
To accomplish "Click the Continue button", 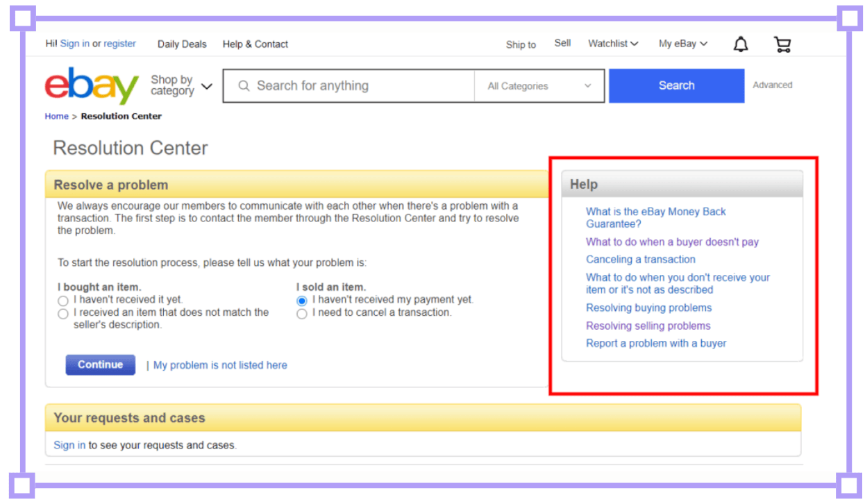I will click(101, 364).
